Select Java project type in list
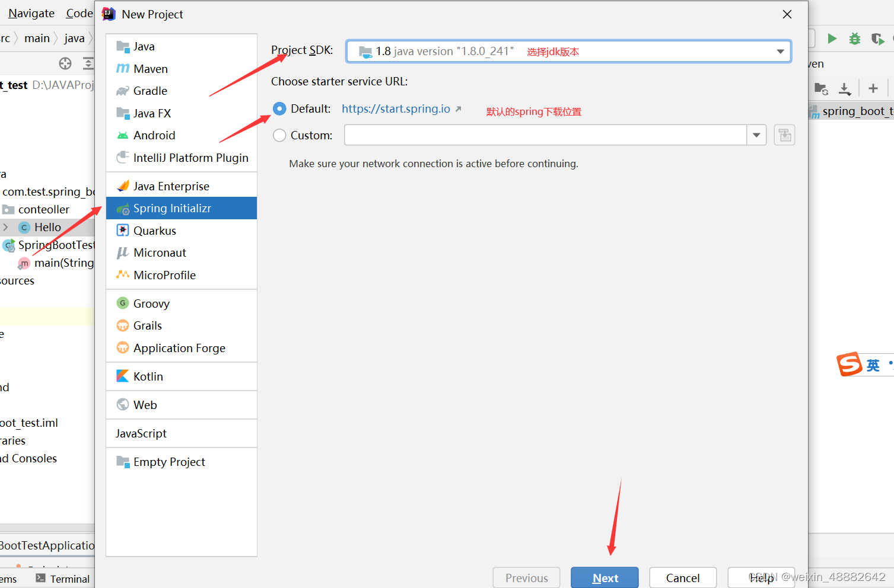Screen dimensions: 894x588 click(x=182, y=46)
